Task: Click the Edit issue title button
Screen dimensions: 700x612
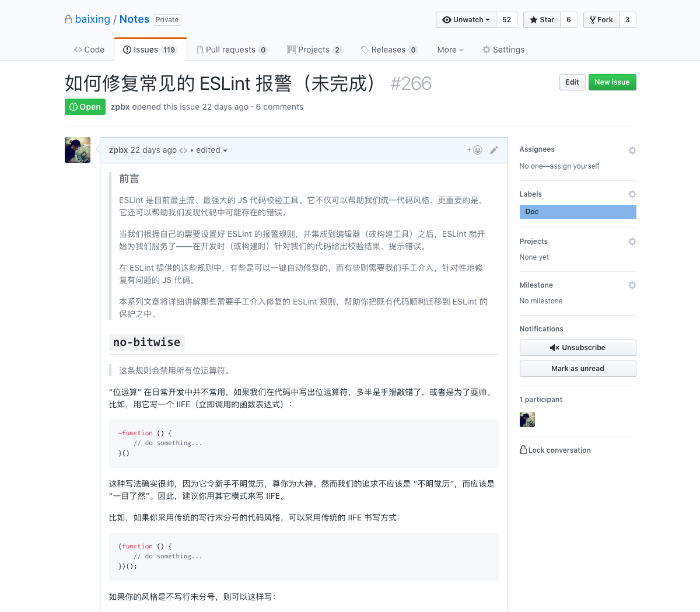Action: coord(572,82)
